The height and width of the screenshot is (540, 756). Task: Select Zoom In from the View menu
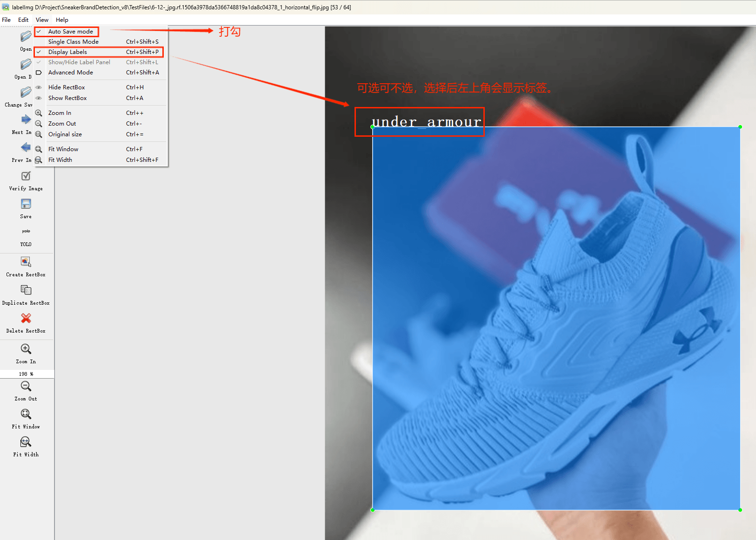click(x=101, y=113)
